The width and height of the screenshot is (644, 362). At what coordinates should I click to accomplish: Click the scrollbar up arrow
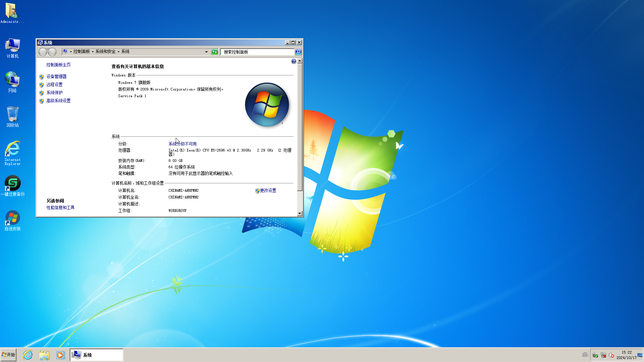pos(300,61)
